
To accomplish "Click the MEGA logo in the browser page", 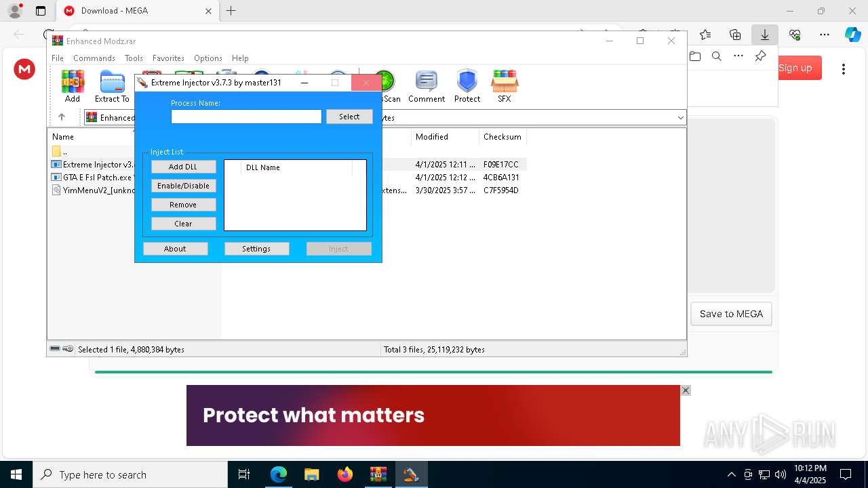I will tap(24, 68).
